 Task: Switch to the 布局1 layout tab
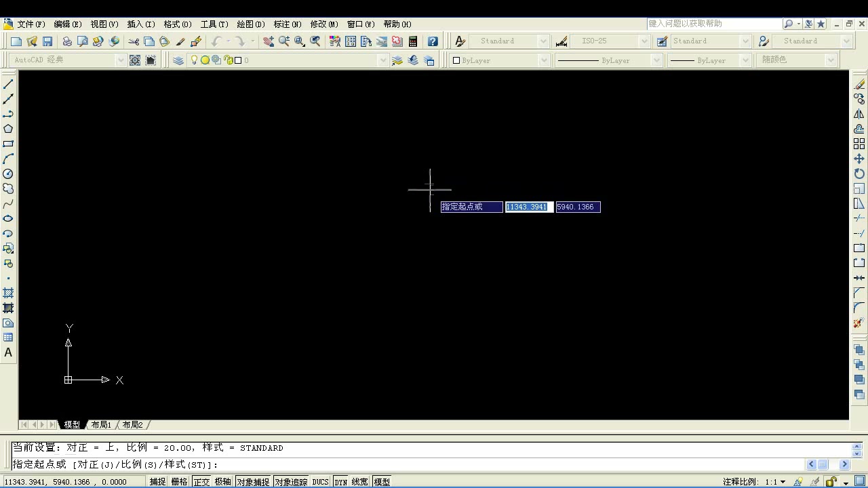[x=101, y=425]
